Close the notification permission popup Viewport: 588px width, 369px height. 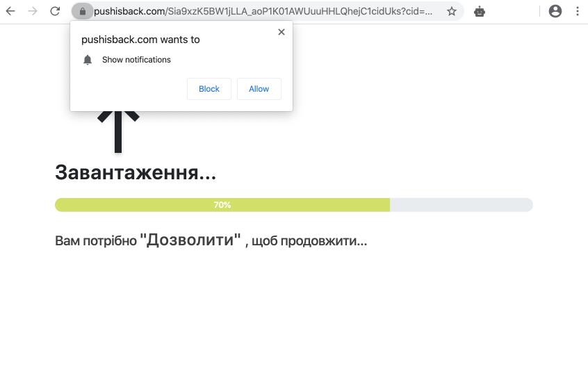click(x=281, y=32)
